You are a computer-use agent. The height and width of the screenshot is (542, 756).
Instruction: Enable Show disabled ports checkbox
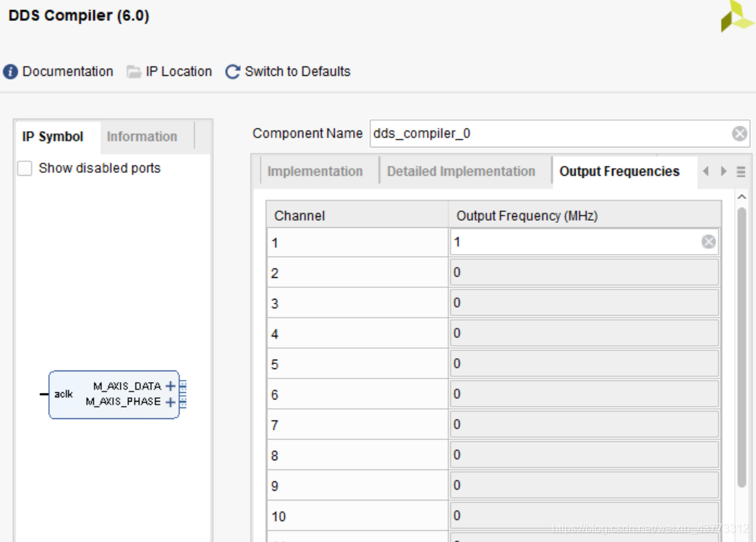pos(25,169)
